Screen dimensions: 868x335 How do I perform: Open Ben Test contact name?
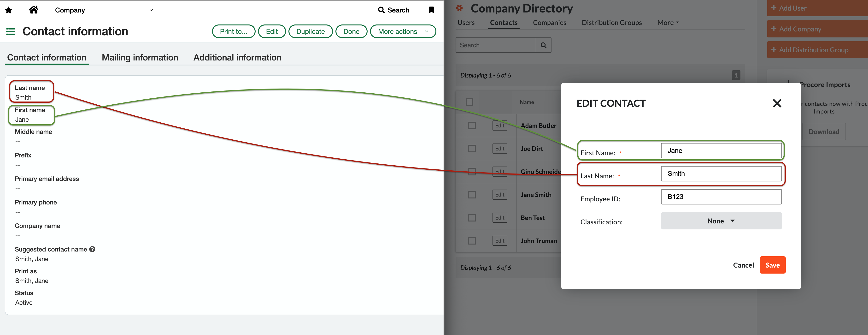tap(532, 218)
